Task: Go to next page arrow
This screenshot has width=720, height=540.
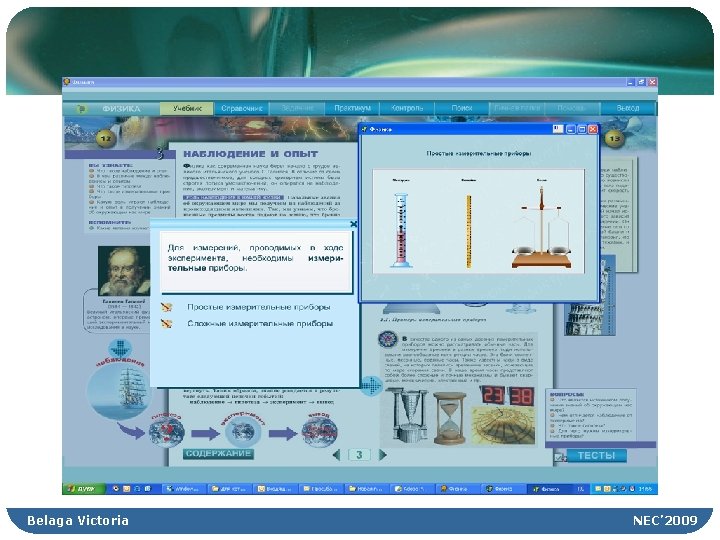Action: 382,455
